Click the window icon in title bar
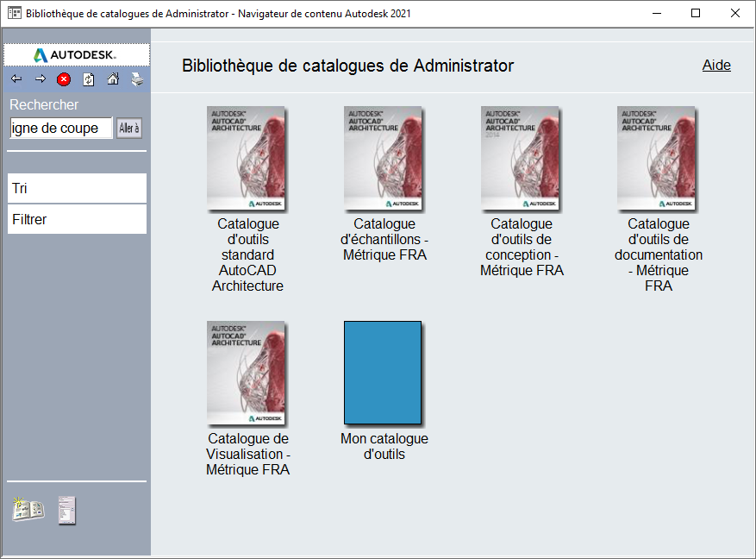 (15, 13)
